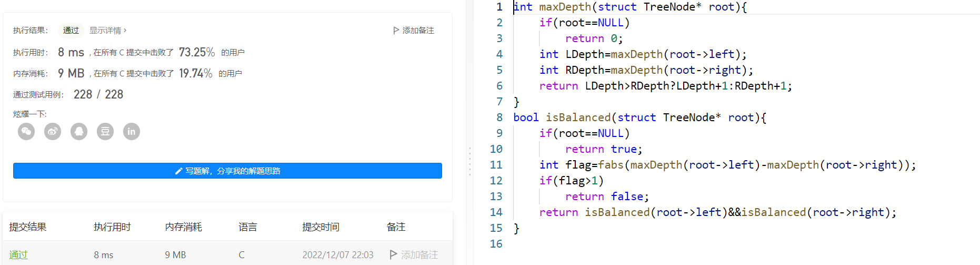Share result via QQ icon
Image resolution: width=980 pixels, height=265 pixels.
[x=79, y=131]
